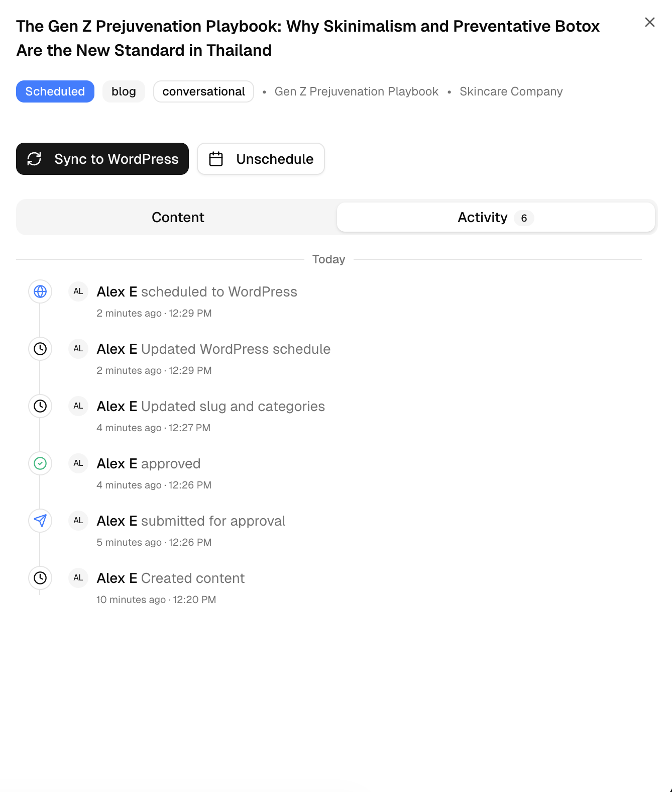
Task: Open the Gen Z Prejuvenation Playbook link
Action: [x=356, y=91]
